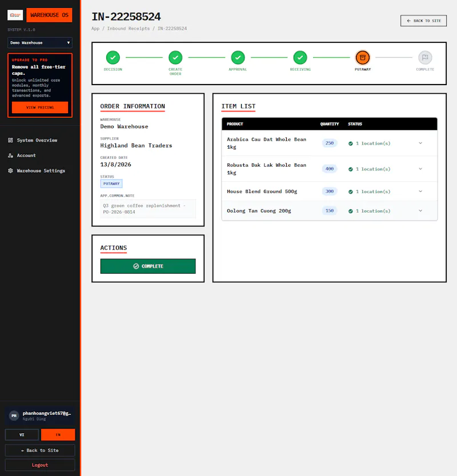Click quantity badge 300

tap(330, 191)
